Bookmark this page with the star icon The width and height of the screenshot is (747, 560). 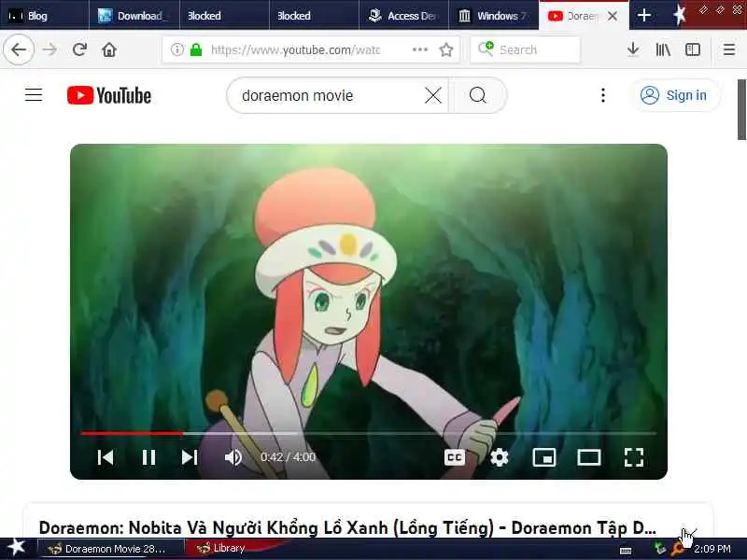(x=446, y=49)
